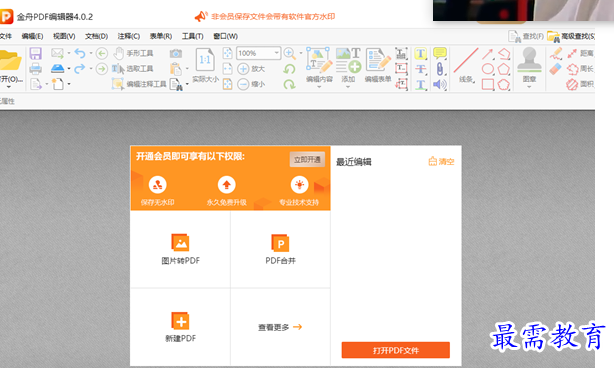Click the Snapshot camera icon
The height and width of the screenshot is (368, 614).
[176, 53]
